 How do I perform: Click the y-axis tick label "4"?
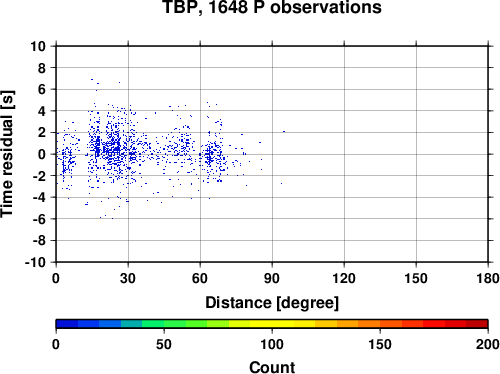pos(42,111)
